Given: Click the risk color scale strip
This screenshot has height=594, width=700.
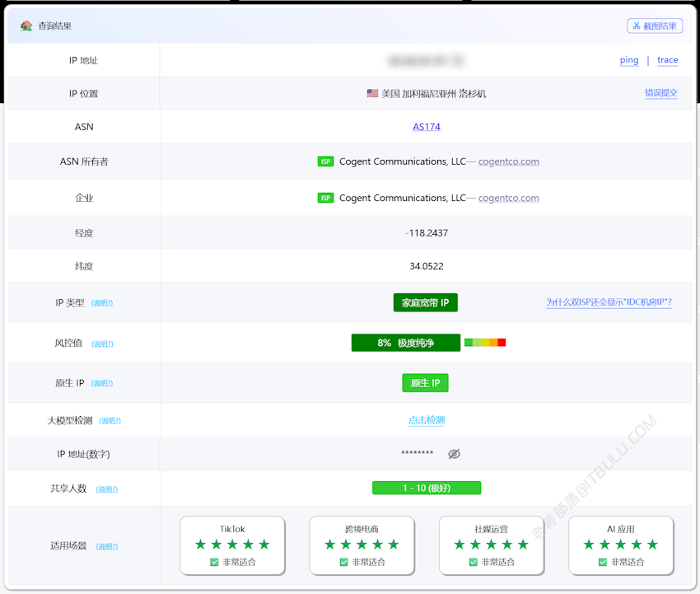Looking at the screenshot, I should tap(485, 343).
